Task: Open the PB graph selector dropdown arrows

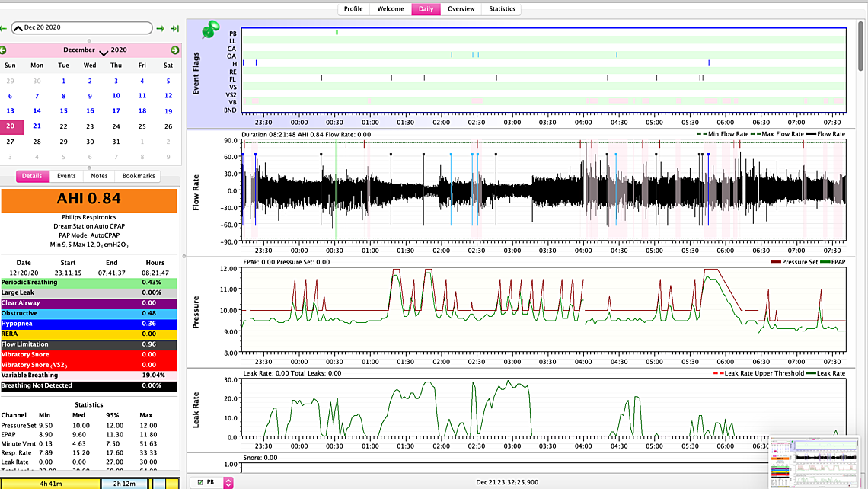Action: 228,483
